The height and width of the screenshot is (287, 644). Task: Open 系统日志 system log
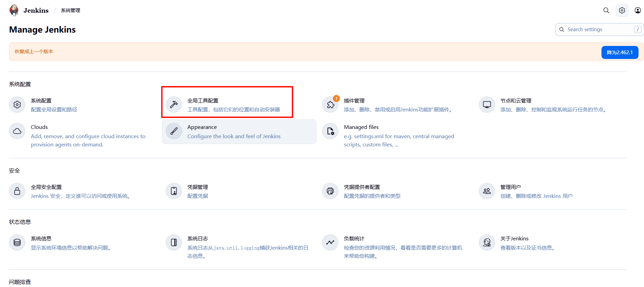198,238
